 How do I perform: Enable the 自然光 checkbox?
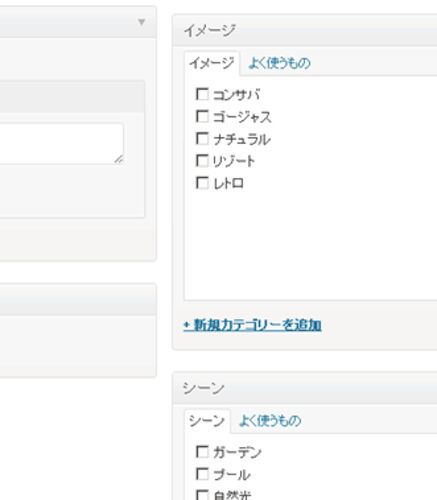click(x=202, y=495)
